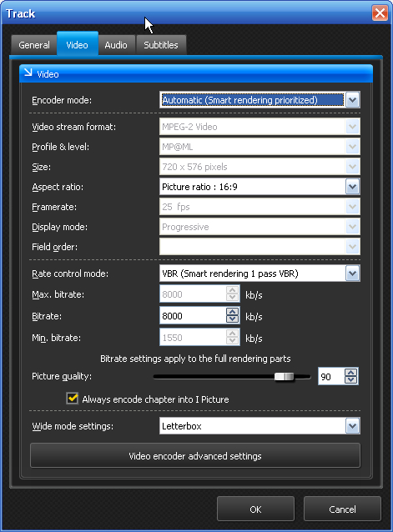Confirm settings with OK button

coord(255,509)
